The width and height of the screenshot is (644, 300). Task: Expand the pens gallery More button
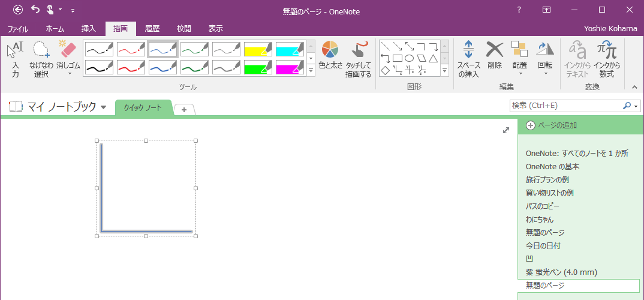(x=311, y=71)
